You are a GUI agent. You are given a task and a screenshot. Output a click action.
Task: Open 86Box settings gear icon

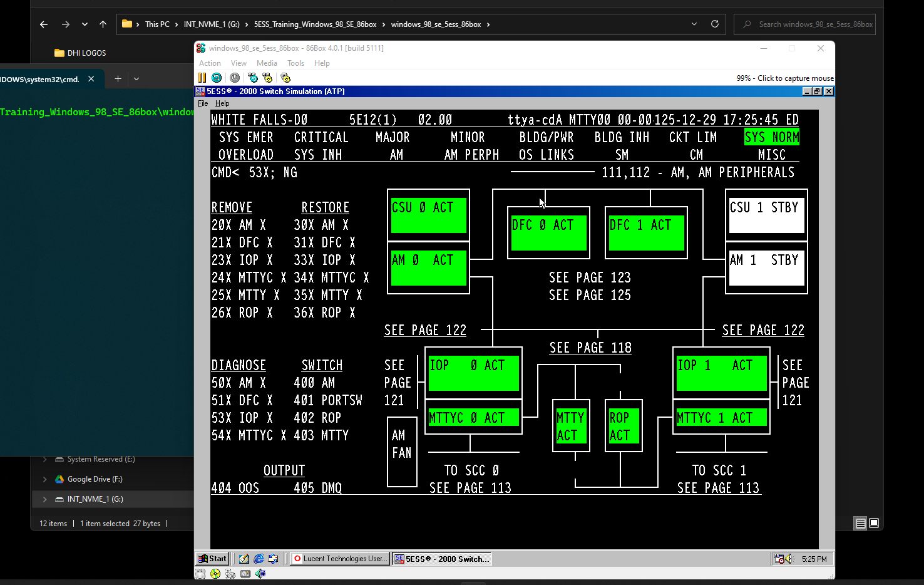tap(285, 78)
